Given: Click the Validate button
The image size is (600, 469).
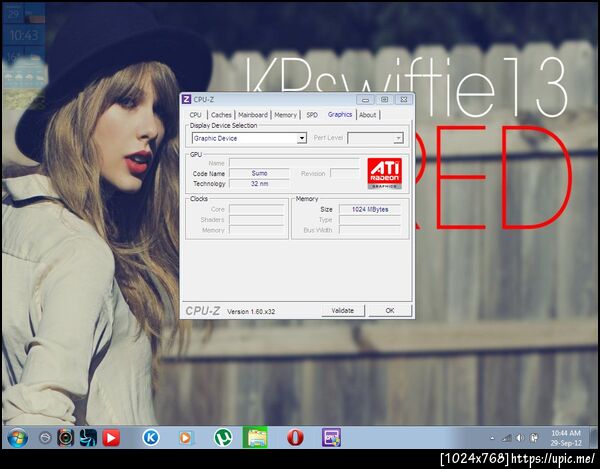Looking at the screenshot, I should click(343, 311).
